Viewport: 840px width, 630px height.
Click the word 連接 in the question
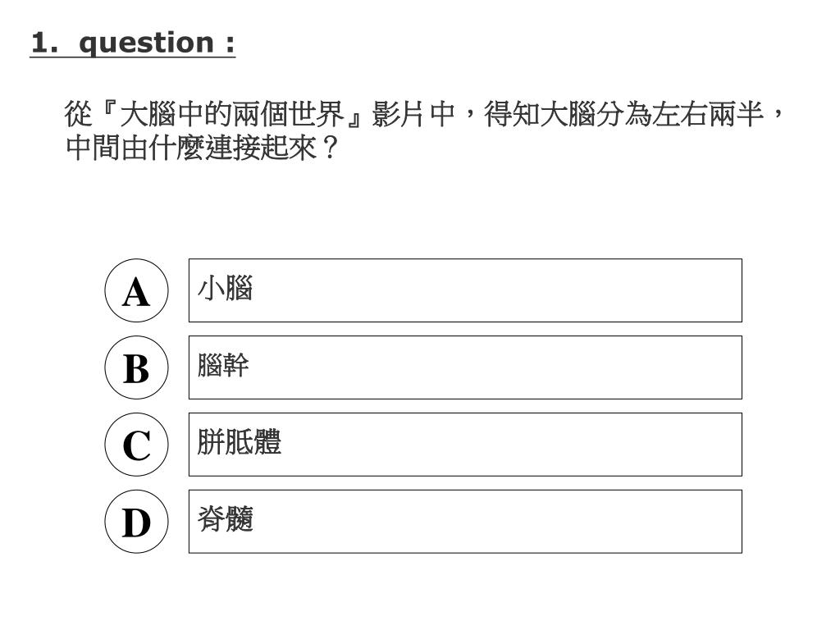[x=233, y=148]
